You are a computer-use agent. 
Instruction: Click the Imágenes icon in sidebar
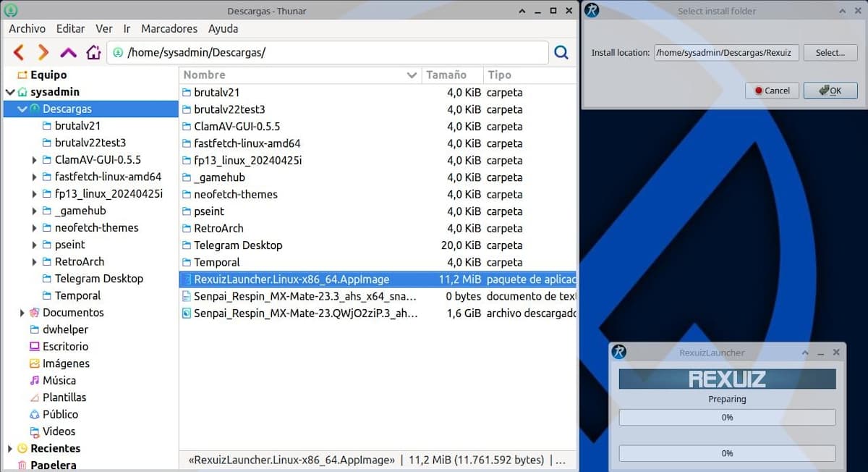(x=34, y=363)
